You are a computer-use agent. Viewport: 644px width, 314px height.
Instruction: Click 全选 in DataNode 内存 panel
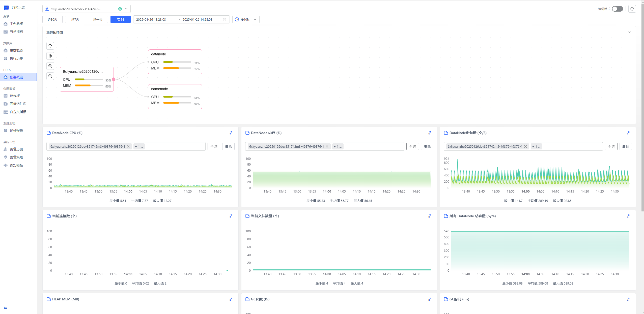click(413, 146)
